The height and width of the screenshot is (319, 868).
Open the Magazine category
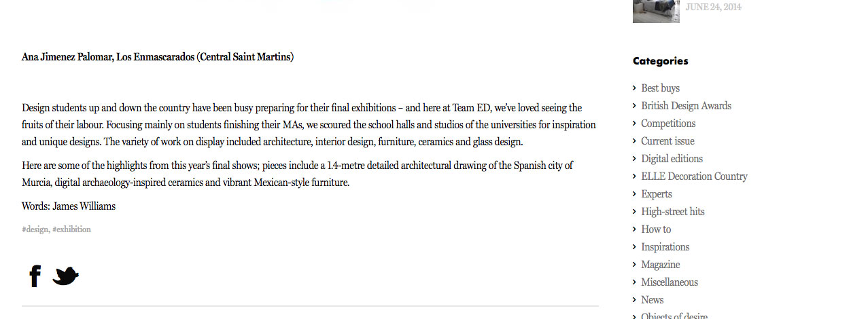click(x=660, y=265)
